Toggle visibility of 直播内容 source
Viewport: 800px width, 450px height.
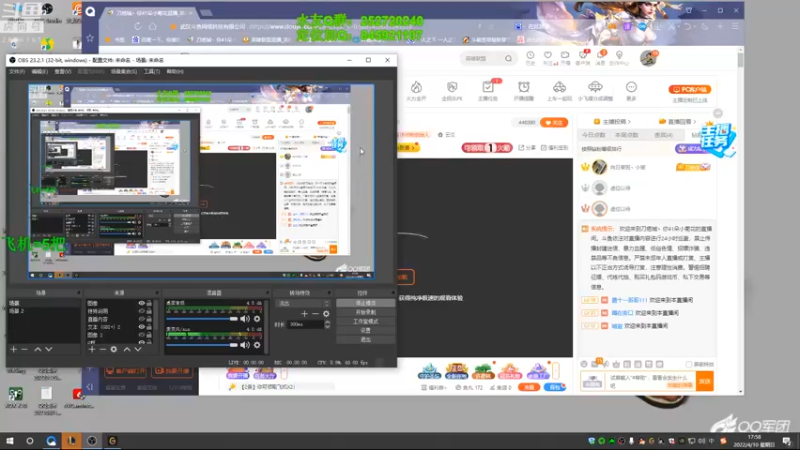[x=141, y=319]
